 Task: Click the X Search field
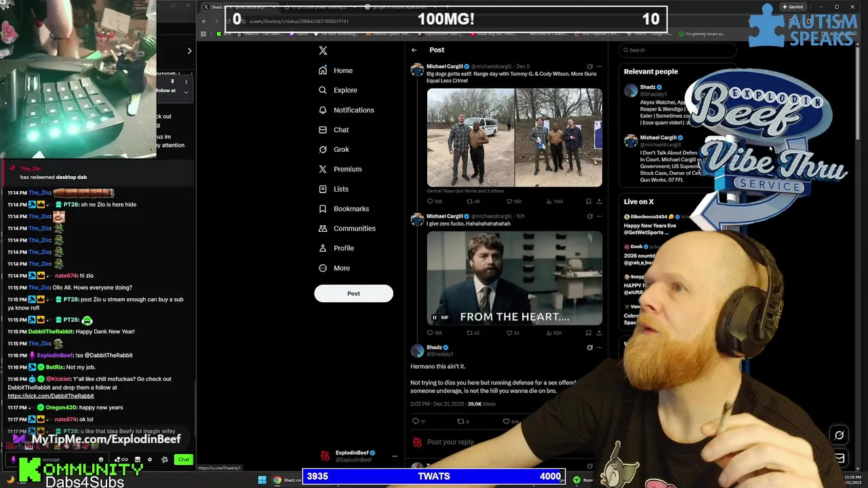click(678, 50)
